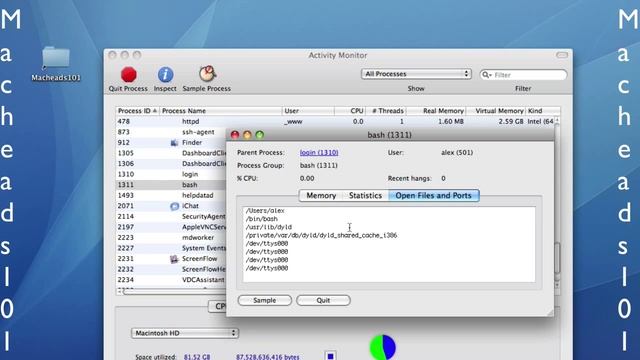Image resolution: width=640 pixels, height=360 pixels.
Task: Click the /bin/bash open file line
Action: click(x=262, y=219)
